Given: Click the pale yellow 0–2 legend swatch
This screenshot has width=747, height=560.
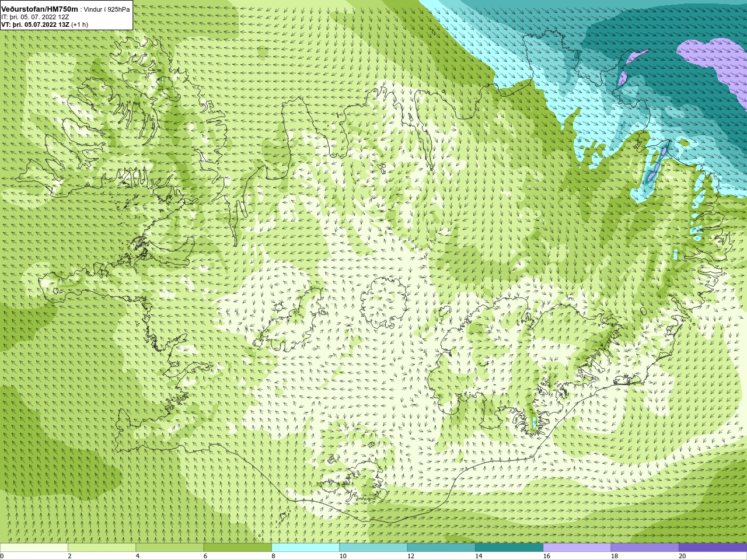Looking at the screenshot, I should pyautogui.click(x=34, y=548).
